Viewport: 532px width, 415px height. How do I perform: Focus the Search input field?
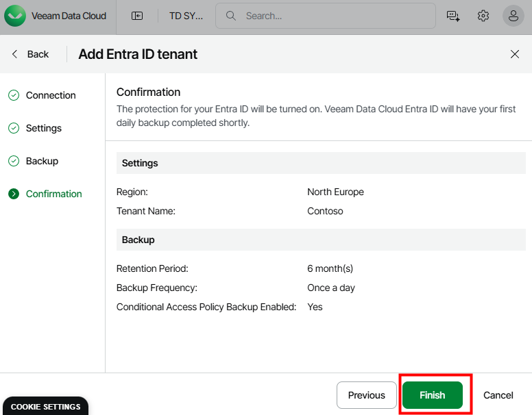336,16
